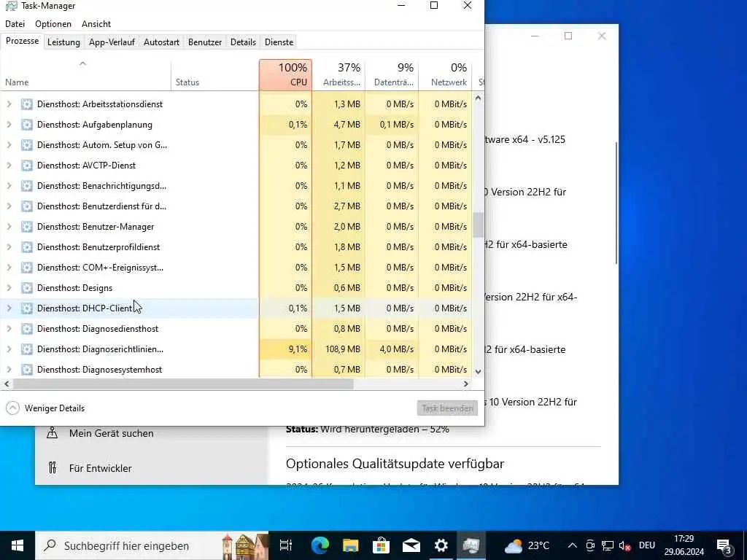Switch to the Benutzer tab
747x560 pixels.
205,42
